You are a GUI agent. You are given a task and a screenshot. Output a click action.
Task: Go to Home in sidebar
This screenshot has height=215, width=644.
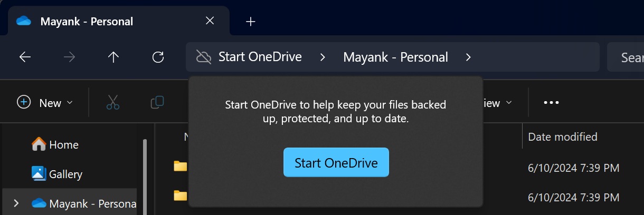55,144
